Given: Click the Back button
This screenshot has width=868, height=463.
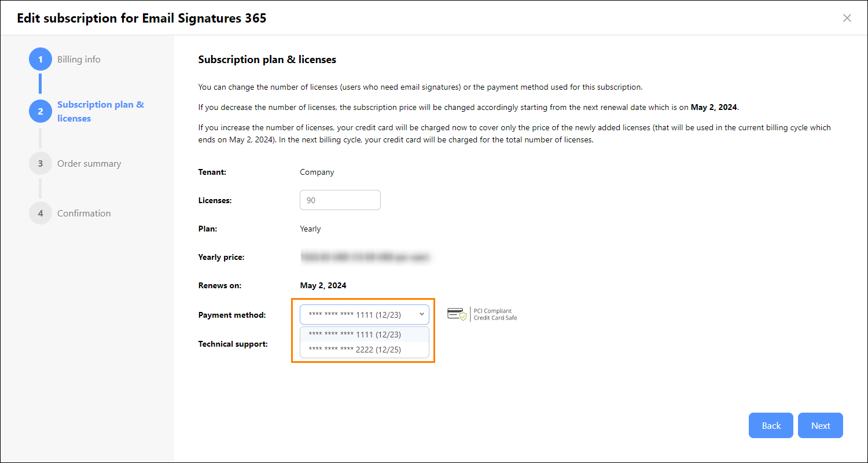Looking at the screenshot, I should click(771, 425).
